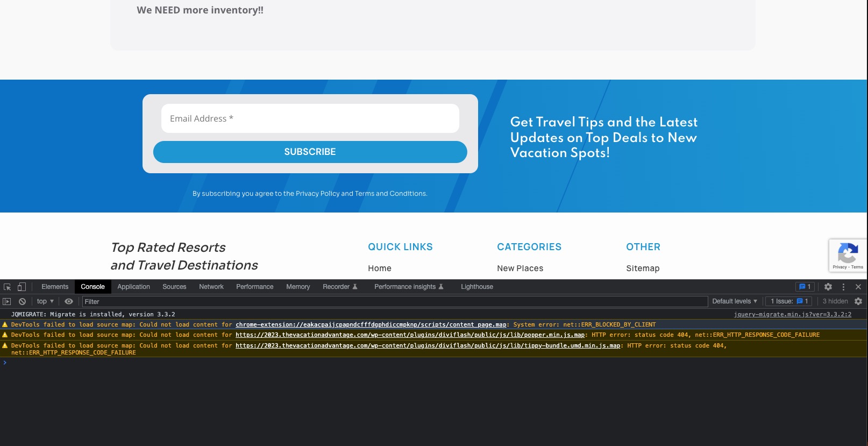
Task: Click warning icon on popper.min.js.map row
Action: [5, 335]
